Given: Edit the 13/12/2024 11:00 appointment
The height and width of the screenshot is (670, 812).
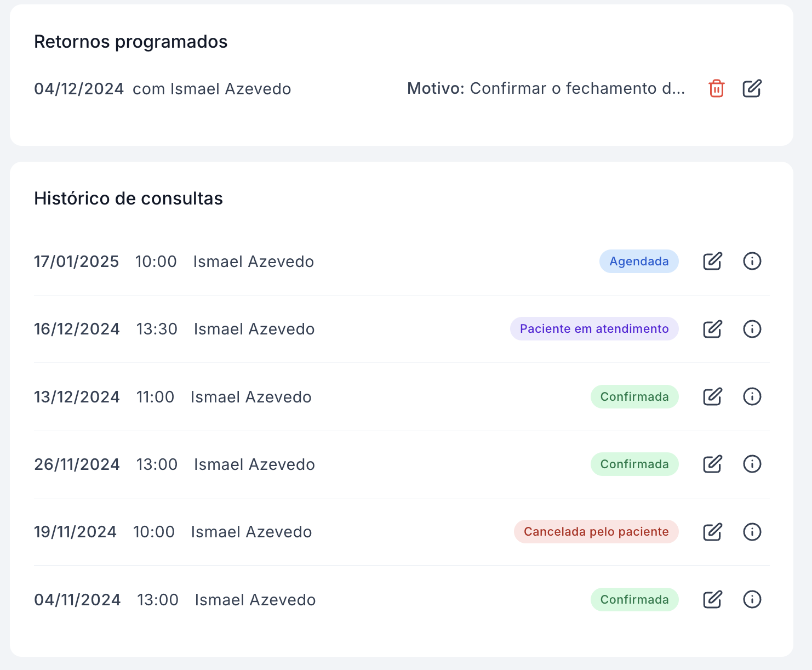Looking at the screenshot, I should pos(712,396).
